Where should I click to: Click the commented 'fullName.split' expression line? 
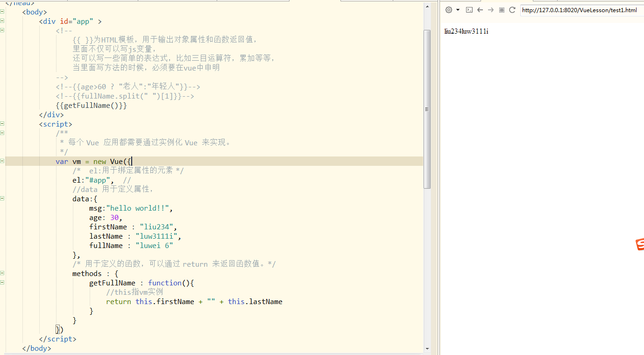125,96
